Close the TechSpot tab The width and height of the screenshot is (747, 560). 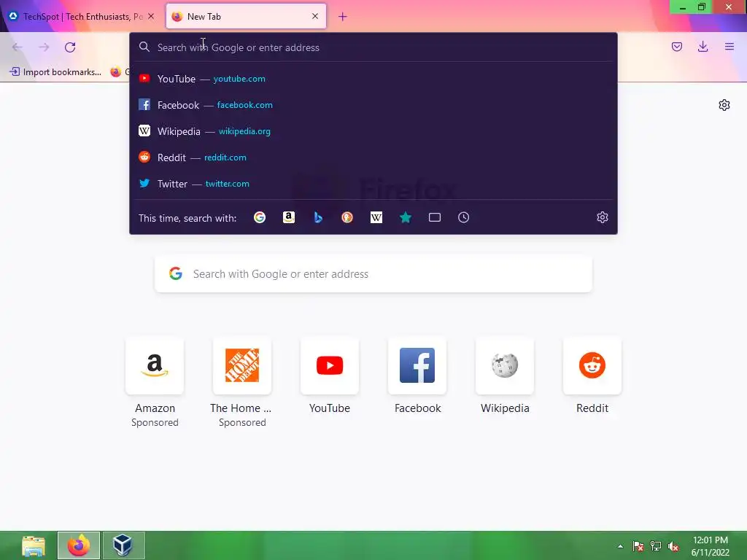151,16
